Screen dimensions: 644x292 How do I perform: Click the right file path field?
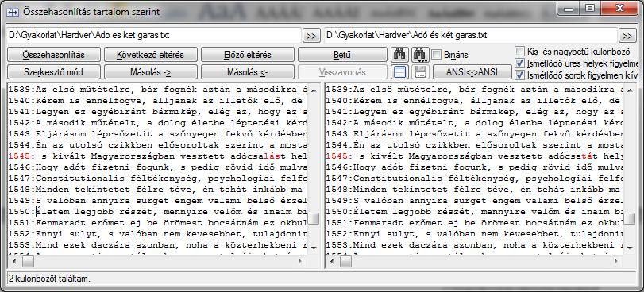pyautogui.click(x=470, y=36)
